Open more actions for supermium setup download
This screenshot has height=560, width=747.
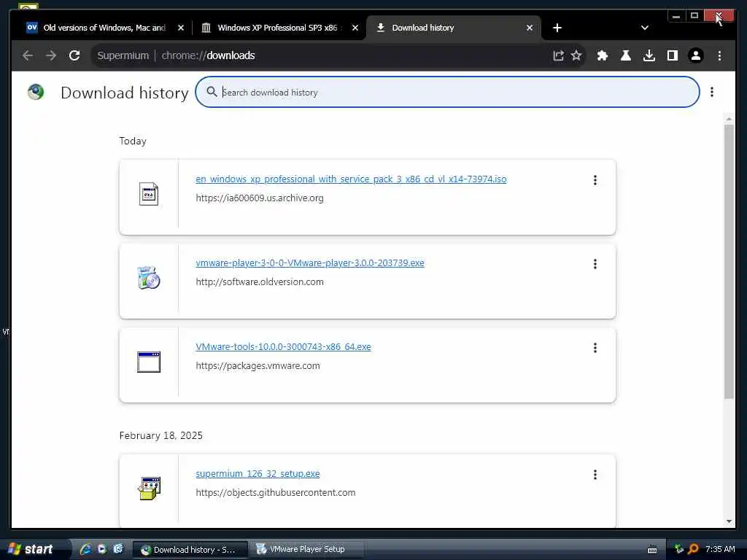[x=595, y=474]
